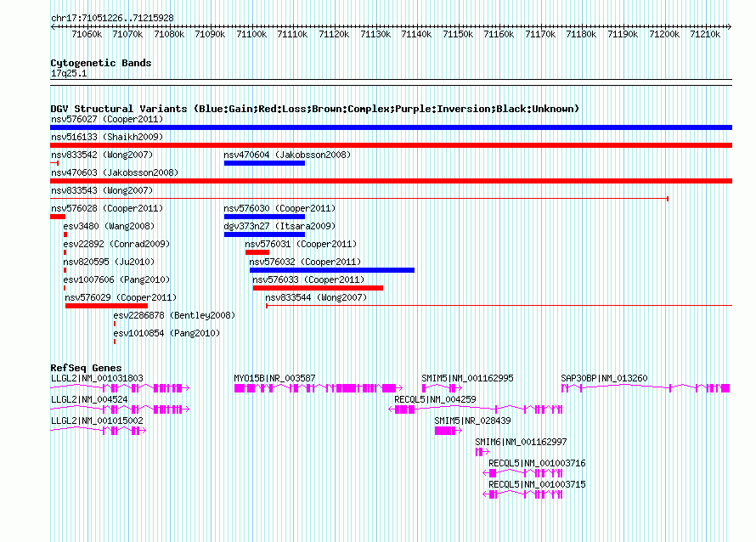Click the DGV Structural Variants track title

point(315,109)
